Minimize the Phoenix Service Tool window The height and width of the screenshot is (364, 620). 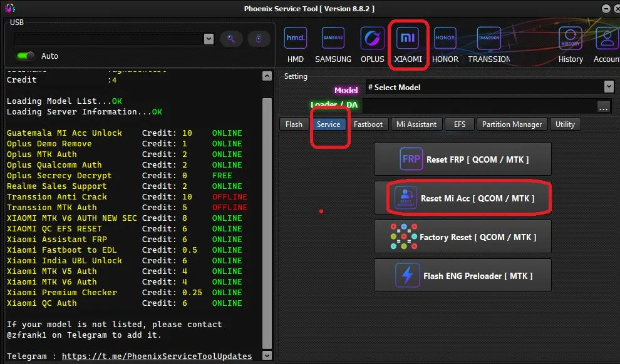point(606,8)
